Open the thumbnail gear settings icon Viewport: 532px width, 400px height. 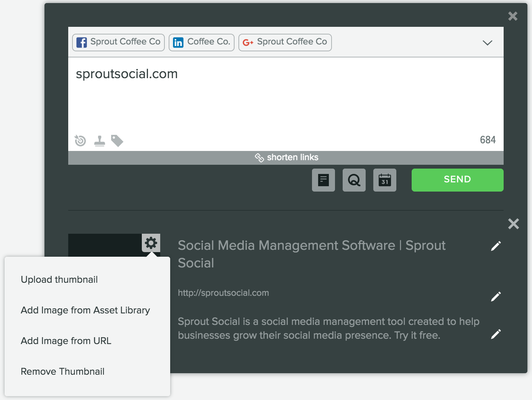coord(151,243)
